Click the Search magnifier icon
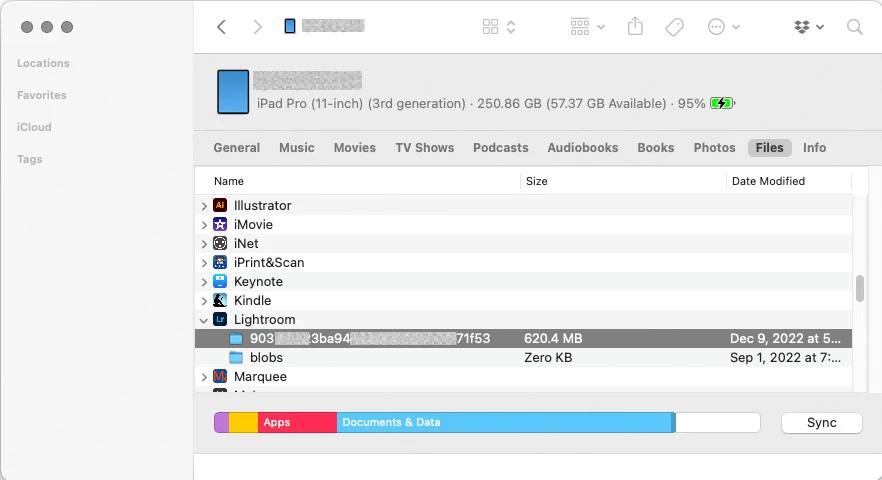 (854, 26)
